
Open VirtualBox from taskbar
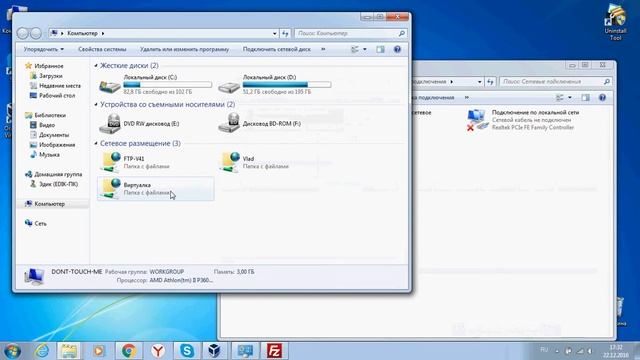[x=215, y=351]
